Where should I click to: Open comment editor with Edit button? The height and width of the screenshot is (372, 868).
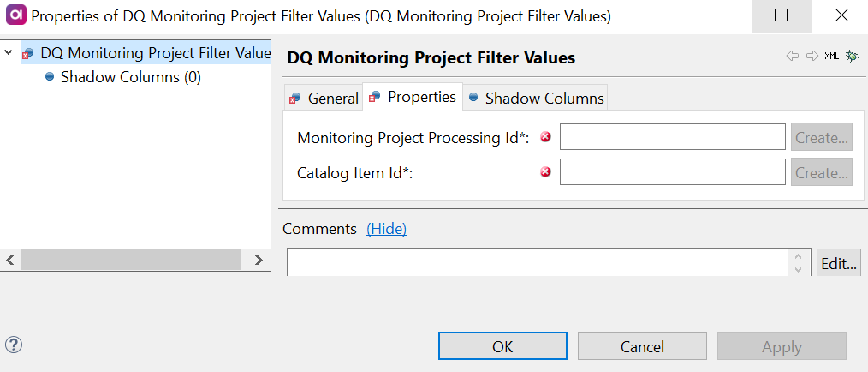pyautogui.click(x=838, y=264)
